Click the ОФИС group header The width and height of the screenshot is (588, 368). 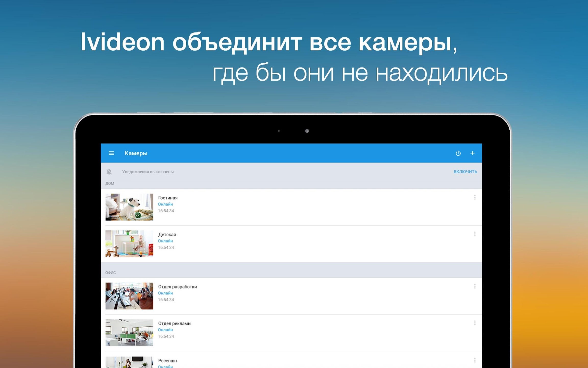[x=111, y=273]
